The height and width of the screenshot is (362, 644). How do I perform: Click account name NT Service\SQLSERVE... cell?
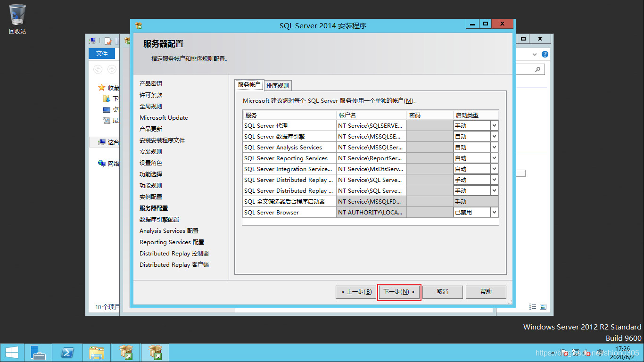[x=371, y=125]
